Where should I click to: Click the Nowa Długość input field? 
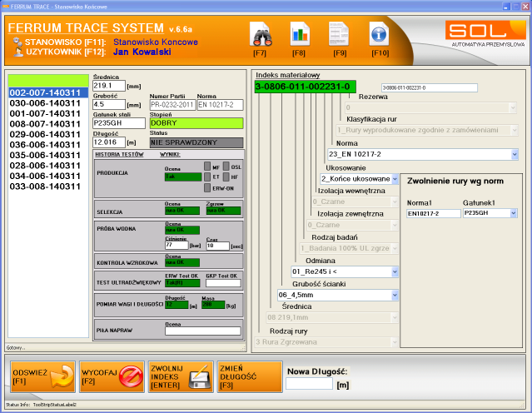pyautogui.click(x=309, y=384)
